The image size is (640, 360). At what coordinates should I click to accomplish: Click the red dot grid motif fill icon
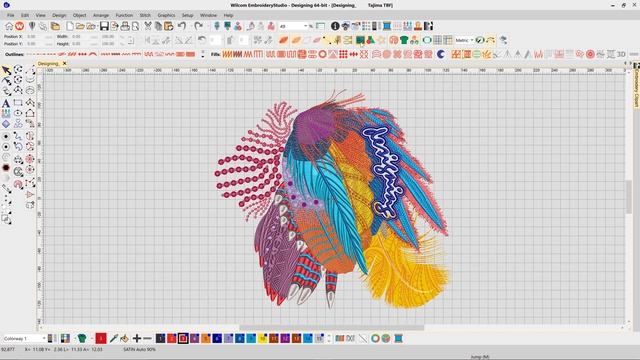[343, 54]
